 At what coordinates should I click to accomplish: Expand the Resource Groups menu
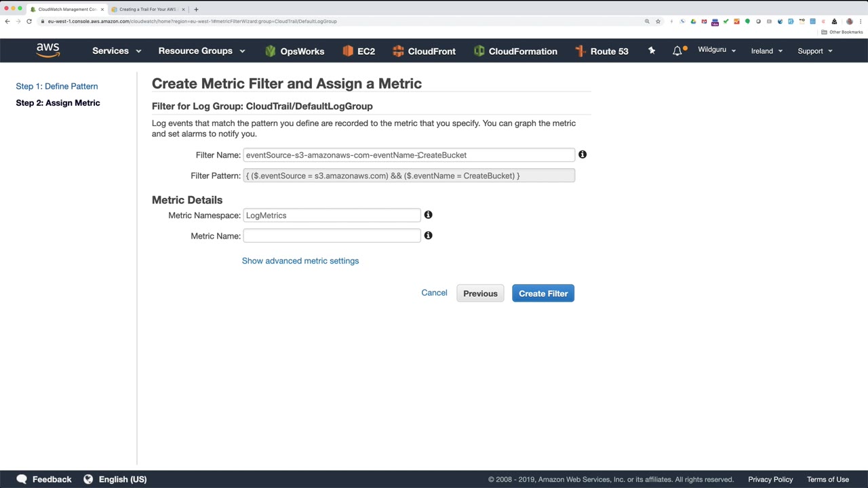pyautogui.click(x=201, y=51)
